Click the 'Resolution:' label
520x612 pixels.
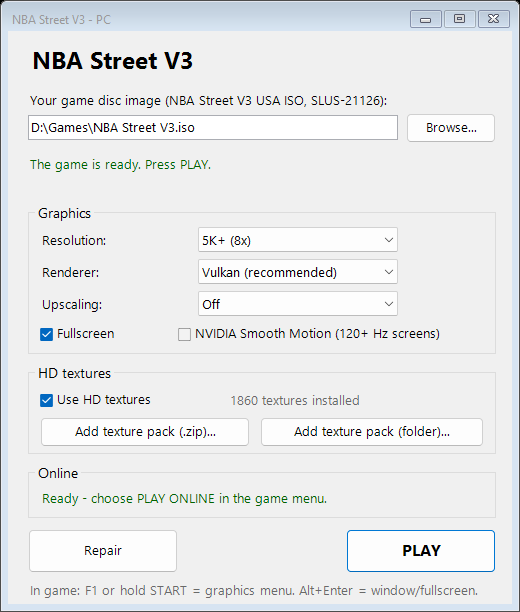(74, 240)
